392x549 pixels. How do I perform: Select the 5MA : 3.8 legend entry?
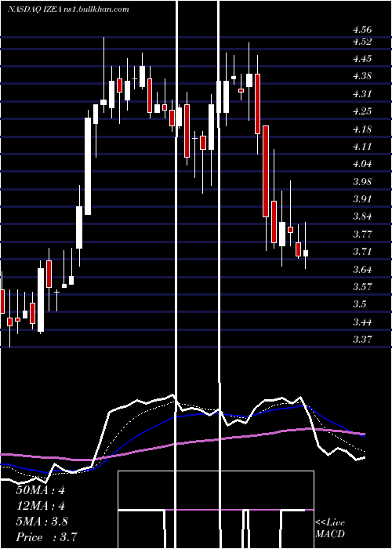[x=42, y=521]
